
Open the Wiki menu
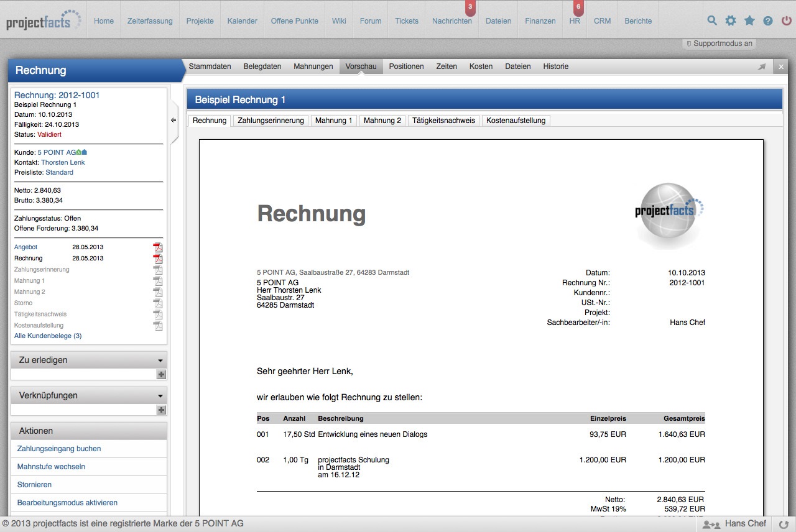coord(339,21)
